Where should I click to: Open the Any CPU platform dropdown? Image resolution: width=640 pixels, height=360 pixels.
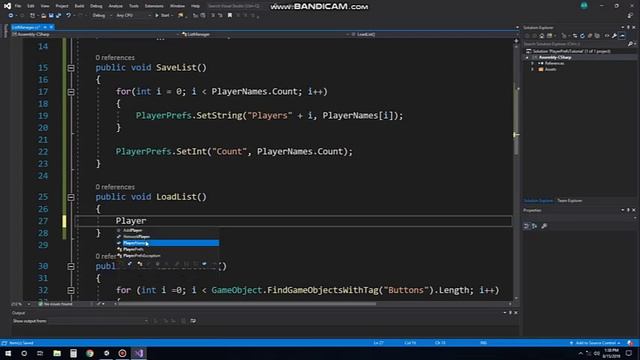click(133, 16)
